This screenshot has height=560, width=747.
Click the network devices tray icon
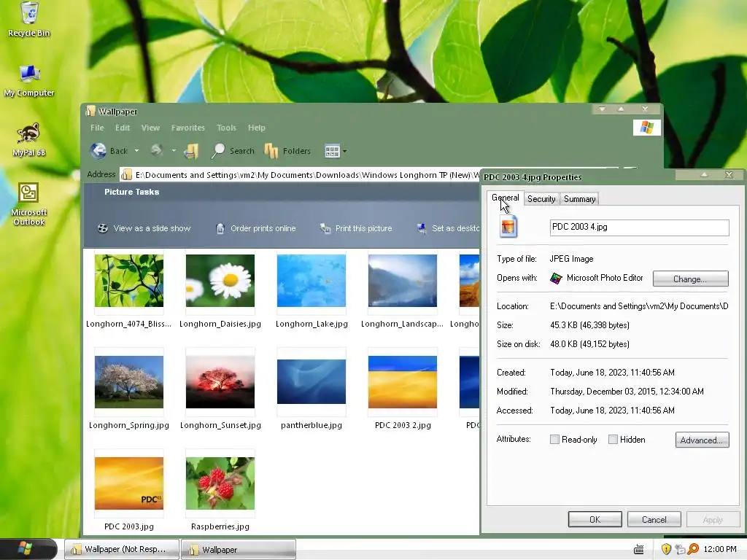click(x=680, y=549)
